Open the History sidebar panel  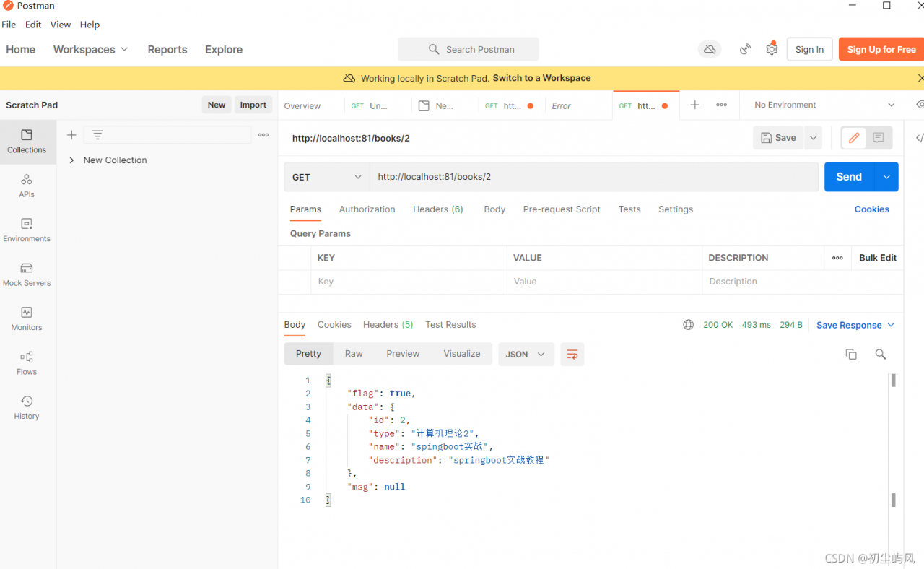pyautogui.click(x=27, y=407)
